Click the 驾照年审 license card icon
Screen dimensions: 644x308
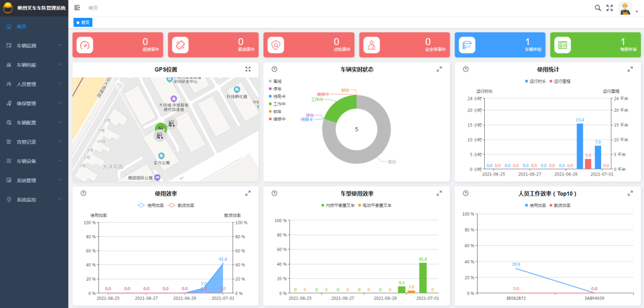point(562,45)
